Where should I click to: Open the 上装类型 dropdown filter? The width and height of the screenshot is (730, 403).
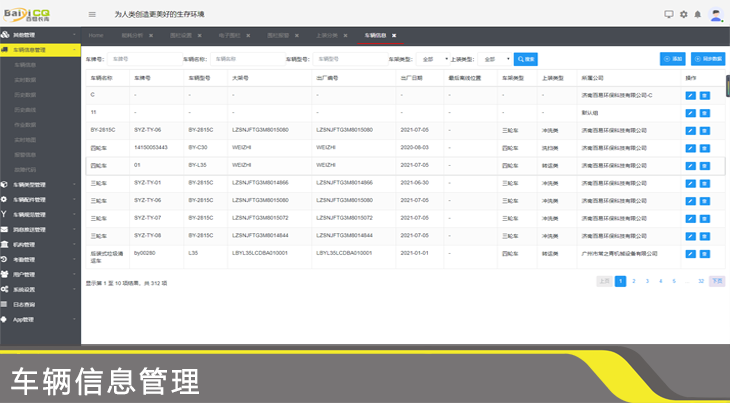494,59
